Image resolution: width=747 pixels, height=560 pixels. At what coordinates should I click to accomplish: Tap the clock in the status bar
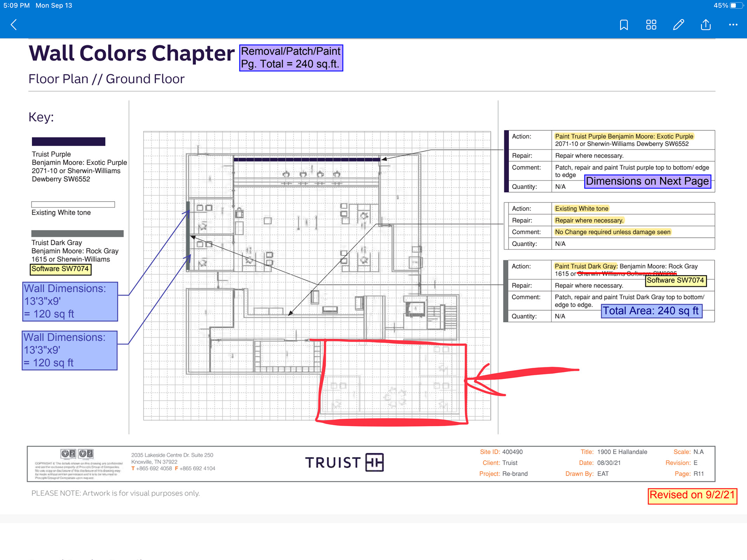16,5
